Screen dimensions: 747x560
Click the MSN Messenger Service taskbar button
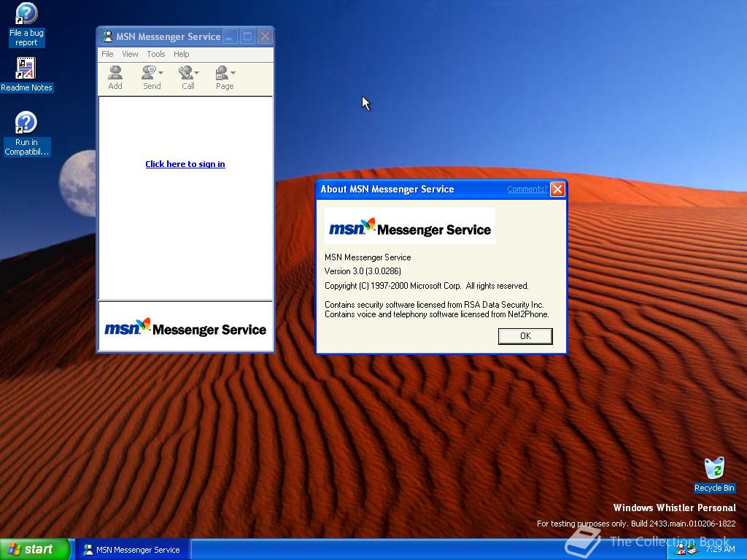point(133,550)
